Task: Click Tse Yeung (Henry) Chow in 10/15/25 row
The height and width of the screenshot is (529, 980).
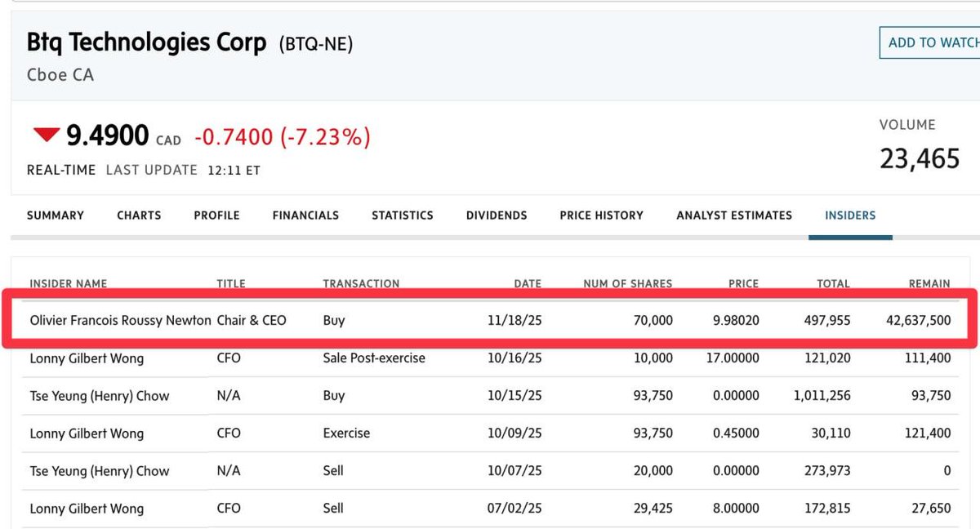Action: [x=100, y=395]
